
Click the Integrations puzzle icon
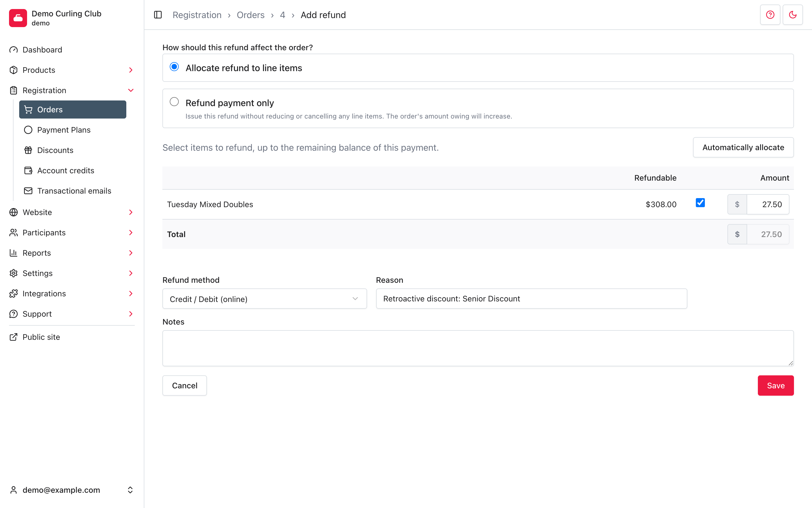(14, 294)
